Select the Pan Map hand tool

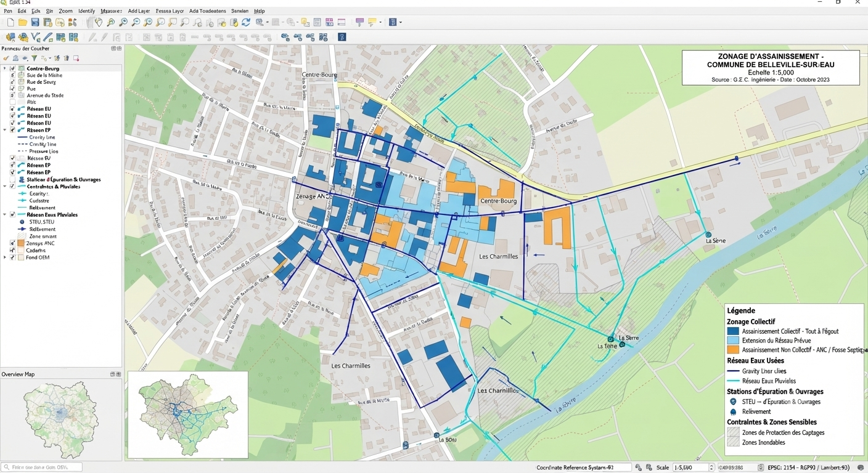point(99,22)
